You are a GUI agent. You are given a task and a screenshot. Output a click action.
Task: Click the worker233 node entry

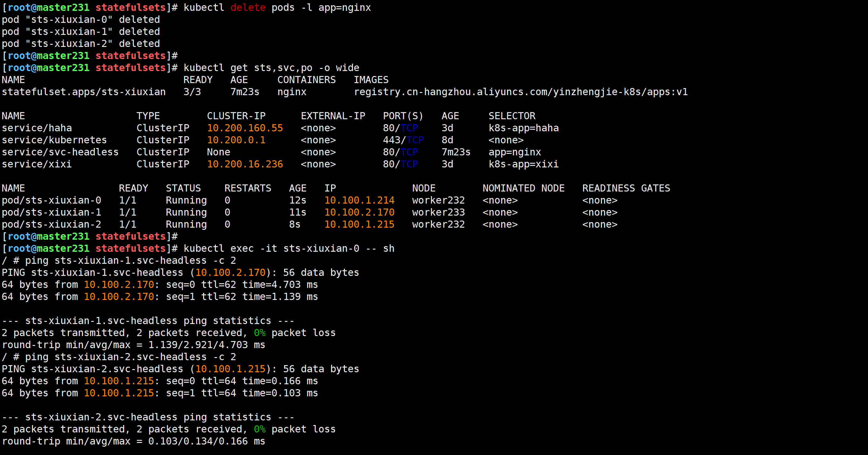pyautogui.click(x=438, y=212)
